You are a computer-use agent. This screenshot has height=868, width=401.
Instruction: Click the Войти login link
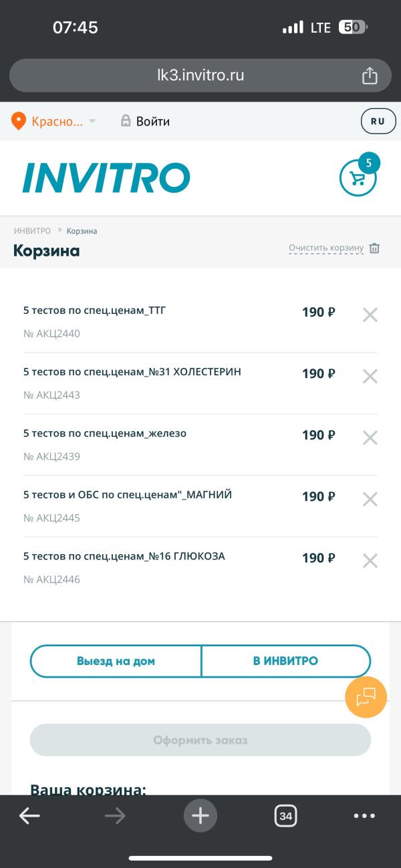(x=145, y=122)
